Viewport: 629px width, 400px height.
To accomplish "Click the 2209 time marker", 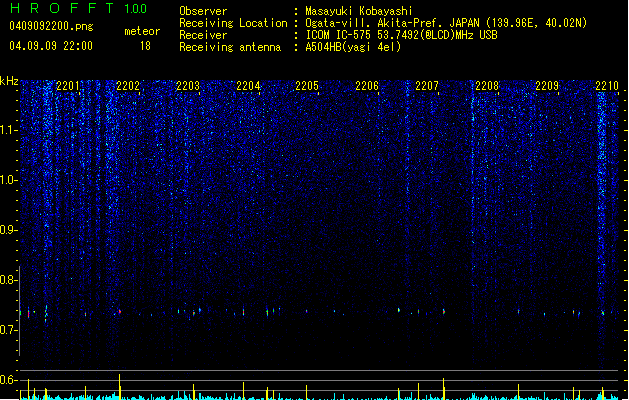I will [x=547, y=86].
